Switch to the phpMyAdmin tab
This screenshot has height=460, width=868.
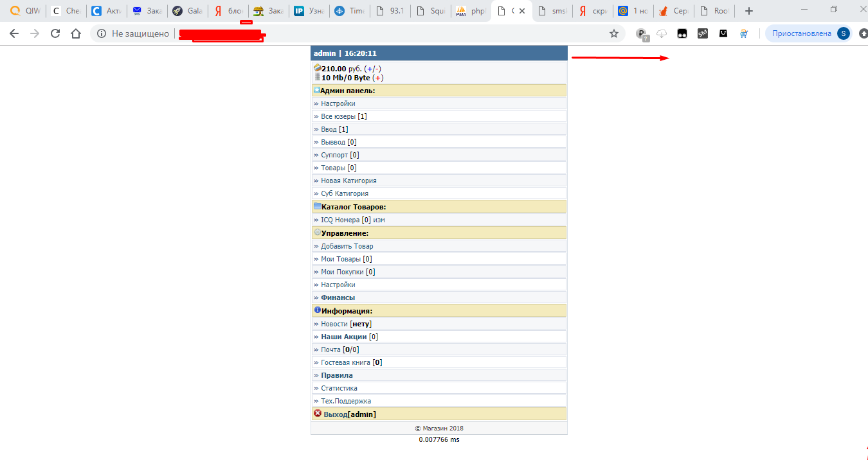click(471, 11)
